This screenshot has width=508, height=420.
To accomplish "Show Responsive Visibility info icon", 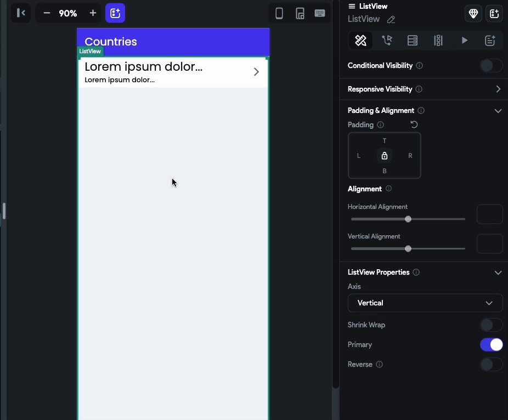I will [x=419, y=89].
